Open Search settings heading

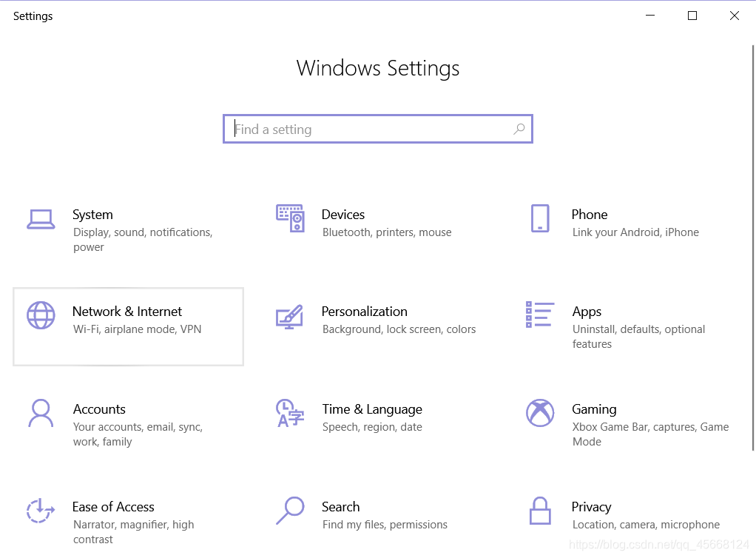(x=341, y=507)
